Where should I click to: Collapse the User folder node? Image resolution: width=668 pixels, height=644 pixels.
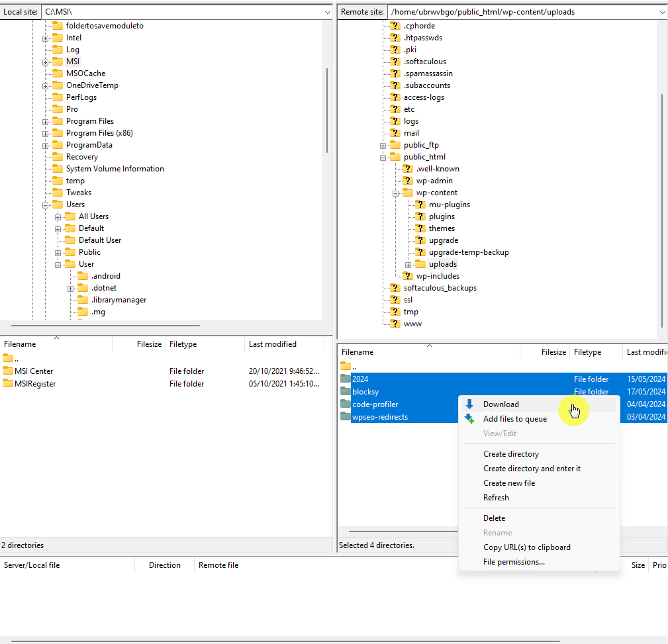click(x=58, y=265)
